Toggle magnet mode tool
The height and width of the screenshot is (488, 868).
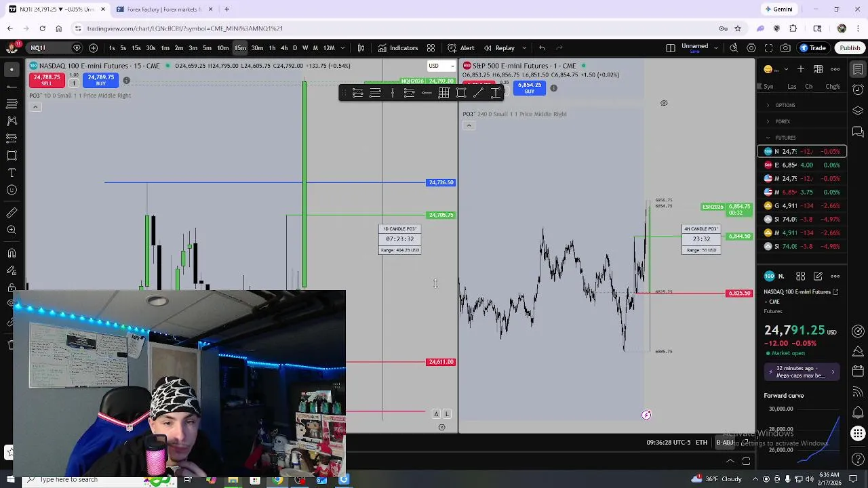pos(12,253)
